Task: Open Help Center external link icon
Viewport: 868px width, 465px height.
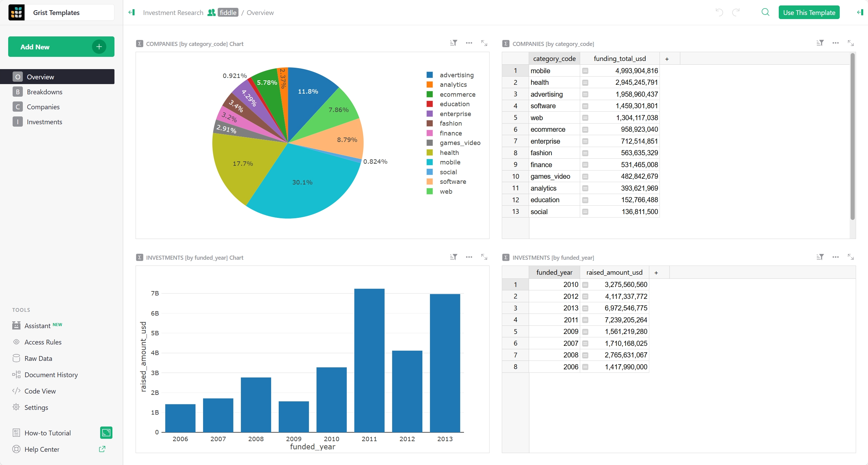Action: point(102,449)
